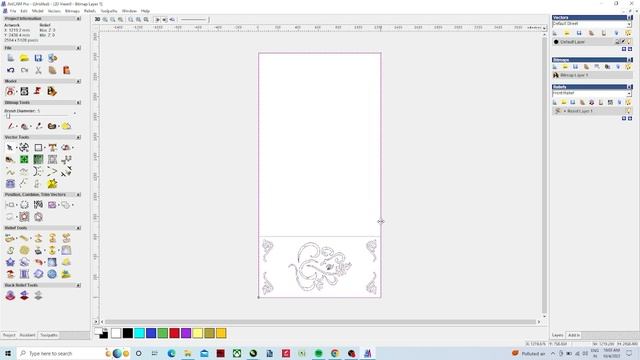Click Nesting icon in Position Combine Trim section
The width and height of the screenshot is (640, 360).
(x=38, y=205)
